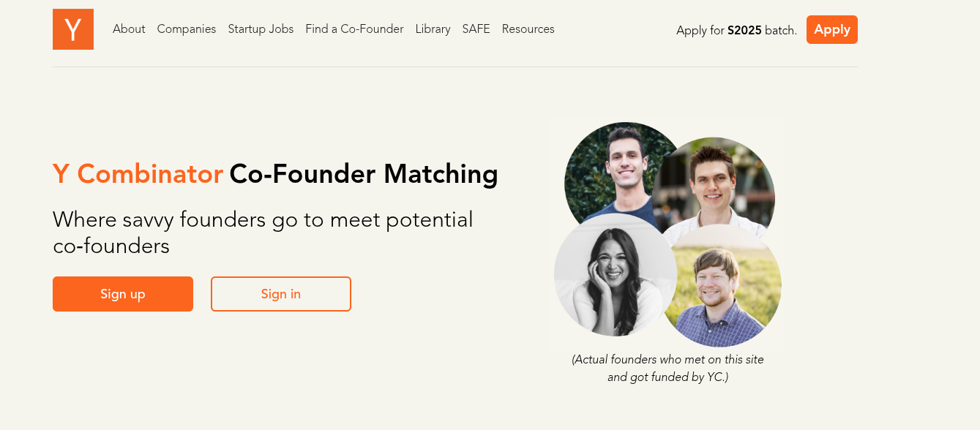Viewport: 980px width, 430px height.
Task: Open the Resources menu item
Action: [x=528, y=29]
